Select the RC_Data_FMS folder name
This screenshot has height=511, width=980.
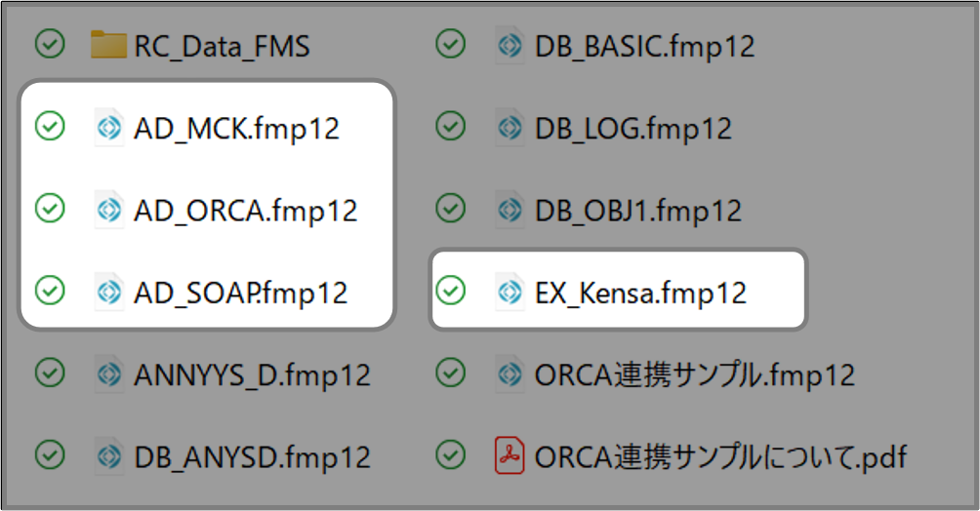pos(222,45)
